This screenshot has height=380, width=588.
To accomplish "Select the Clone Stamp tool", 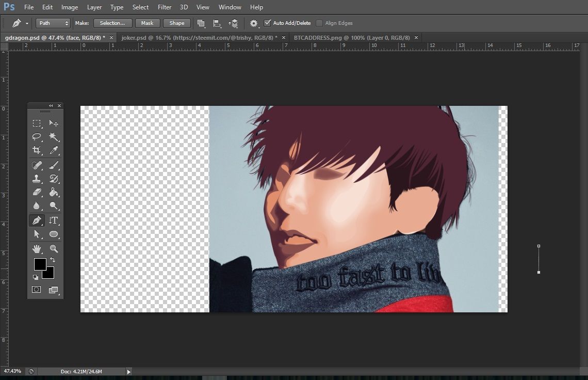I will click(x=37, y=179).
